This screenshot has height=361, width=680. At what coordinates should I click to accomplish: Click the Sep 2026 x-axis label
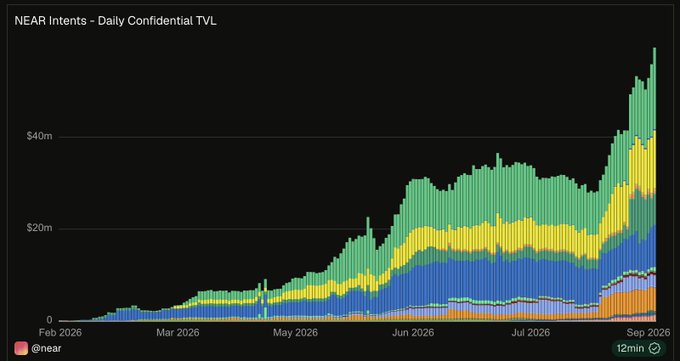[x=648, y=333]
